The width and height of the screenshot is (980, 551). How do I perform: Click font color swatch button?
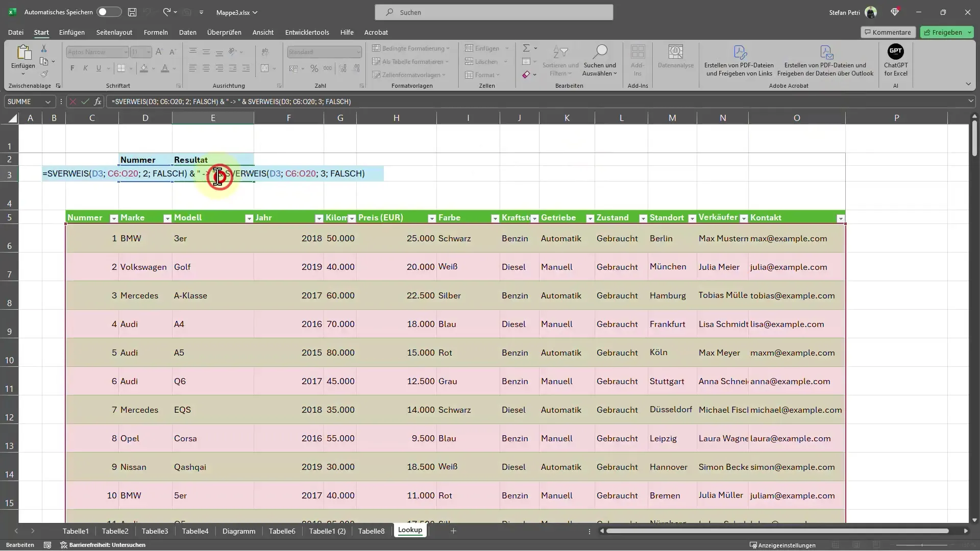coord(164,68)
